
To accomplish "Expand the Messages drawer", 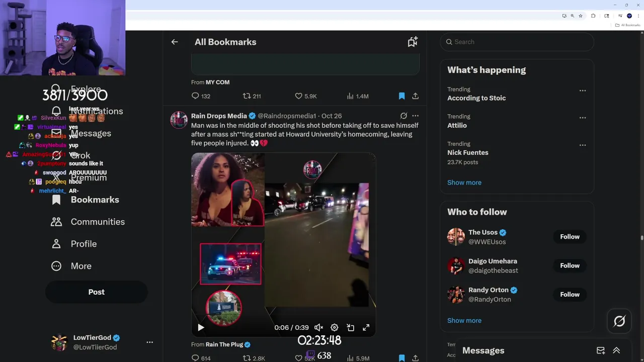I will 616,350.
